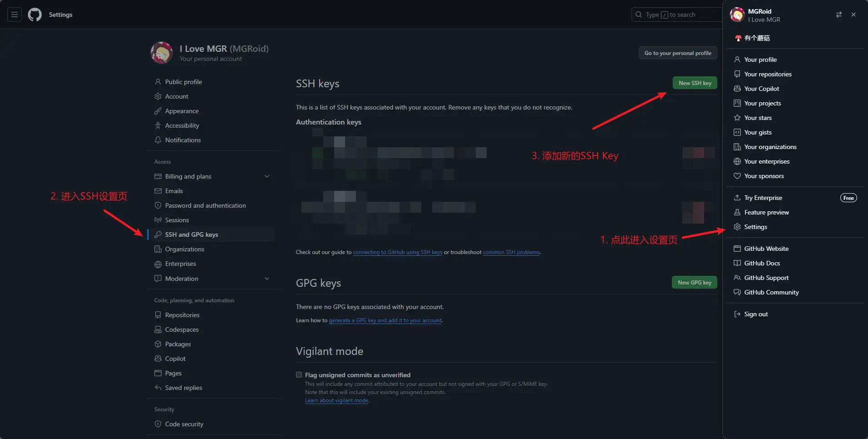Click the browser icon for GitHub Website
The image size is (868, 439).
click(737, 249)
